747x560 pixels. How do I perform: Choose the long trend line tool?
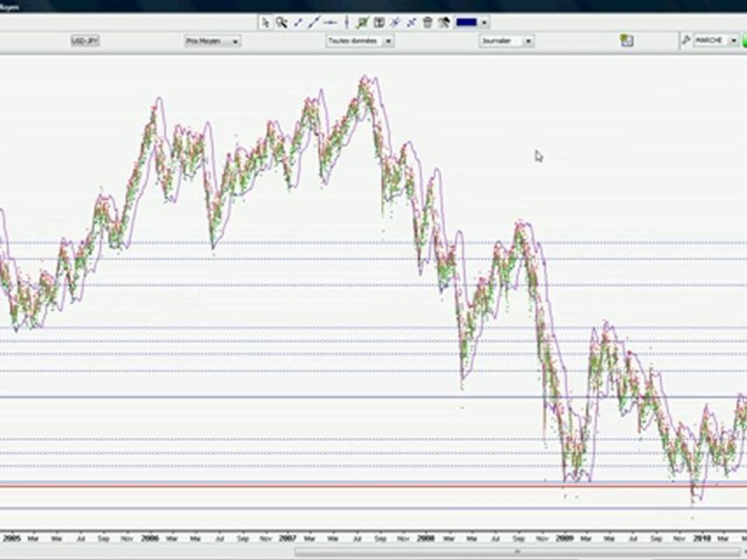313,23
